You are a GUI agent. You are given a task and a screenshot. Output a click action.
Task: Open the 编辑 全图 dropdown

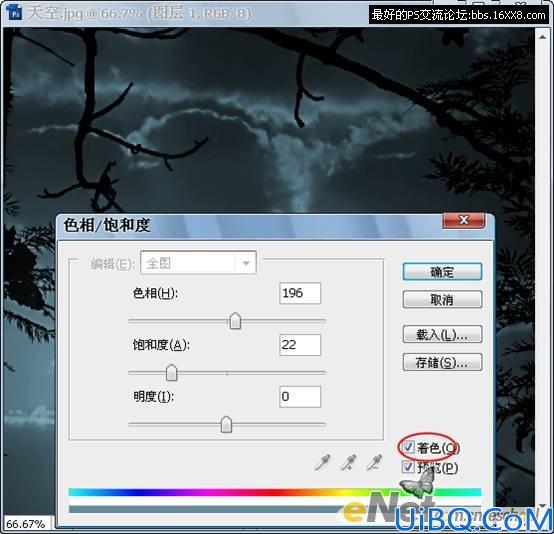[198, 263]
